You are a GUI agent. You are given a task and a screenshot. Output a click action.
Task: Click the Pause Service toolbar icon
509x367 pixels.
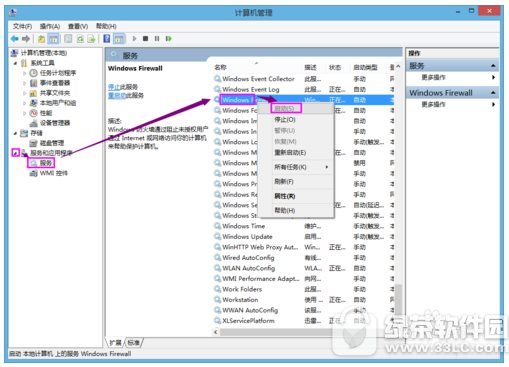pos(157,39)
